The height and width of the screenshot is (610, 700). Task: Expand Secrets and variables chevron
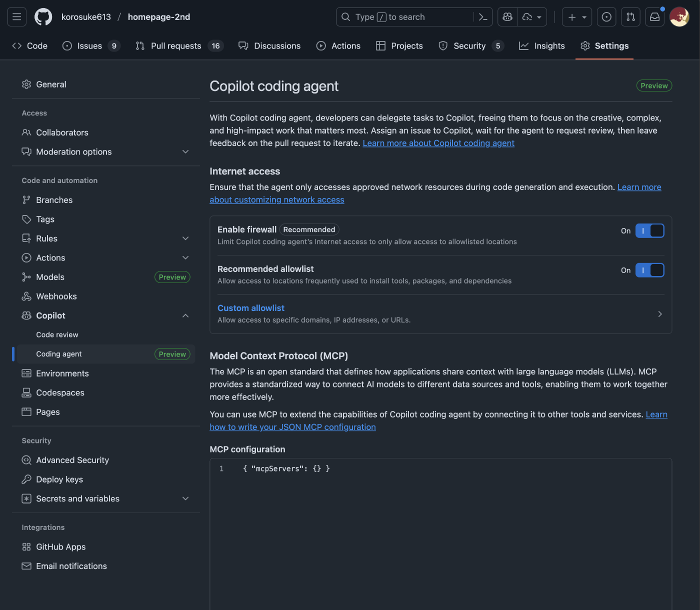(185, 498)
